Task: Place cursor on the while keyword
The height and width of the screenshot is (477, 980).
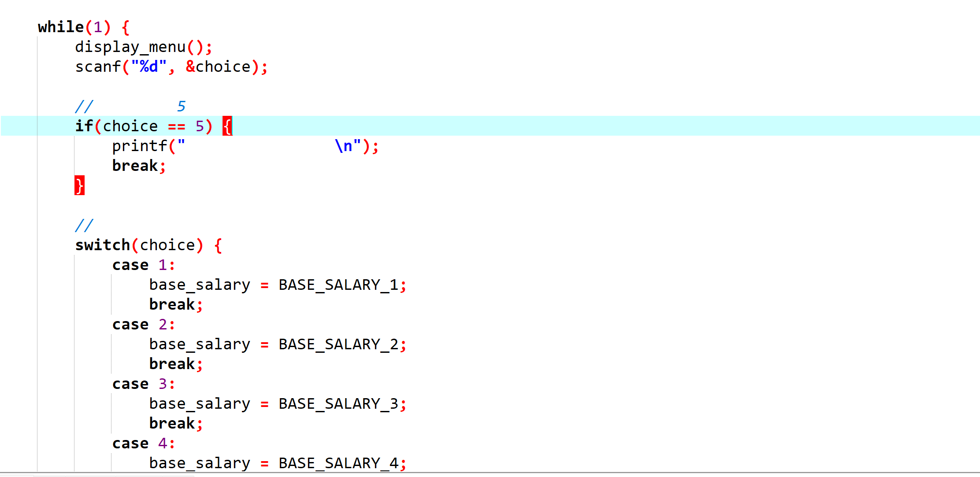Action: 61,27
